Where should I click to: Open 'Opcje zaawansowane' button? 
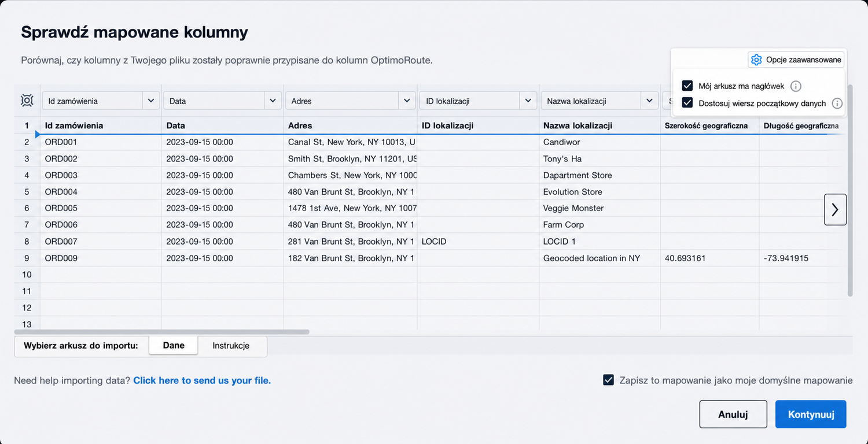[796, 60]
